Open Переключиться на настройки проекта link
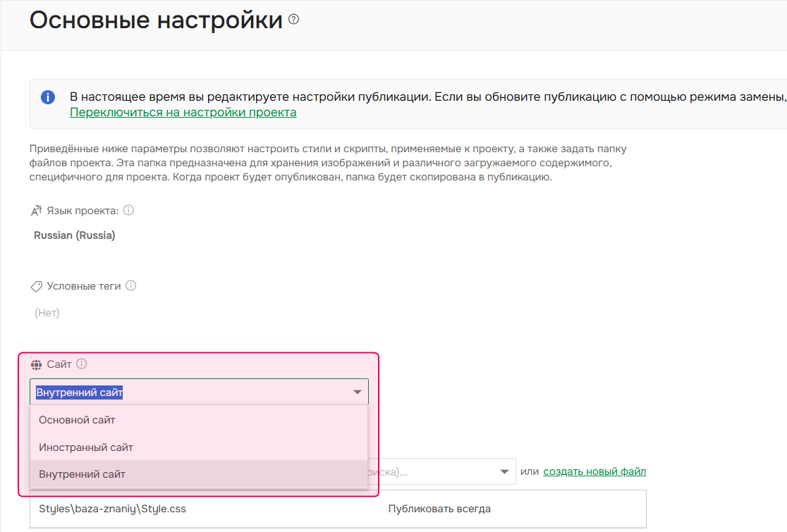This screenshot has height=532, width=787. (183, 112)
